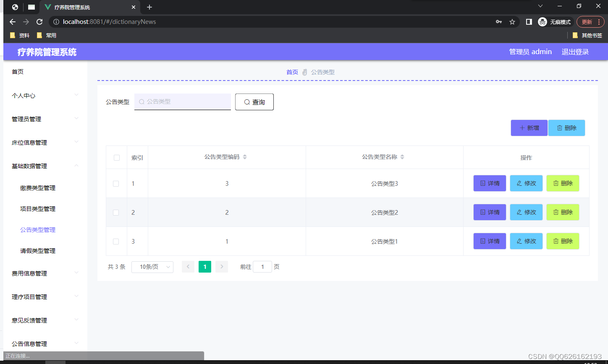Screen dimensions: 608x364
Task: Check the row for 公告类型2
Action: click(116, 213)
